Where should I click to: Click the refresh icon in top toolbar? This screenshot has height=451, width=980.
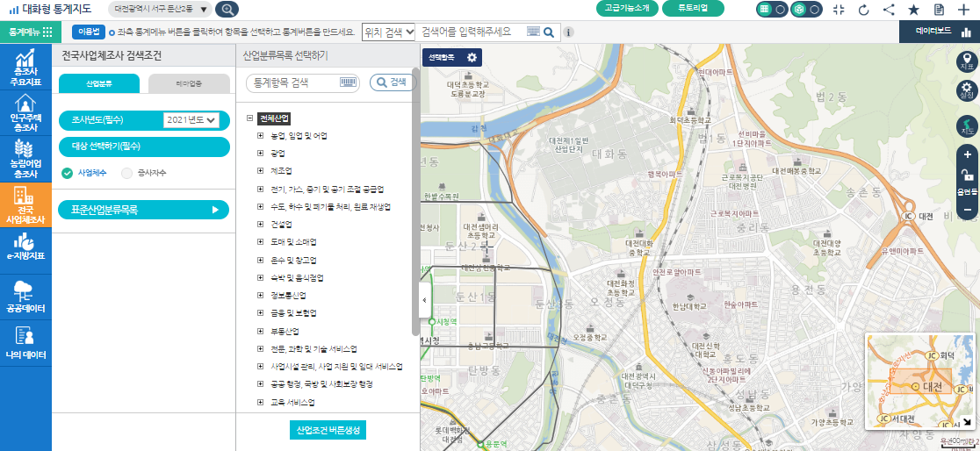(863, 10)
